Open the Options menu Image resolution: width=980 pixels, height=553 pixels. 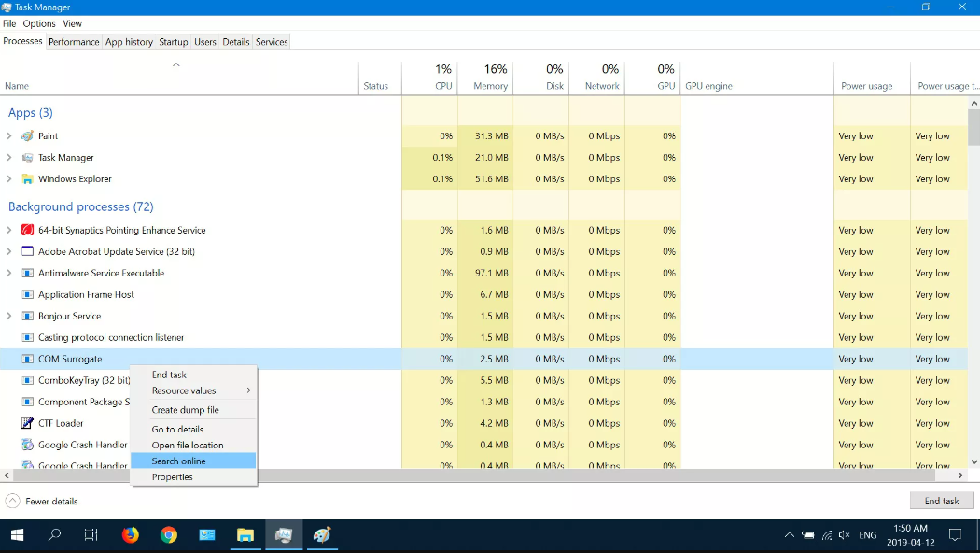tap(39, 23)
